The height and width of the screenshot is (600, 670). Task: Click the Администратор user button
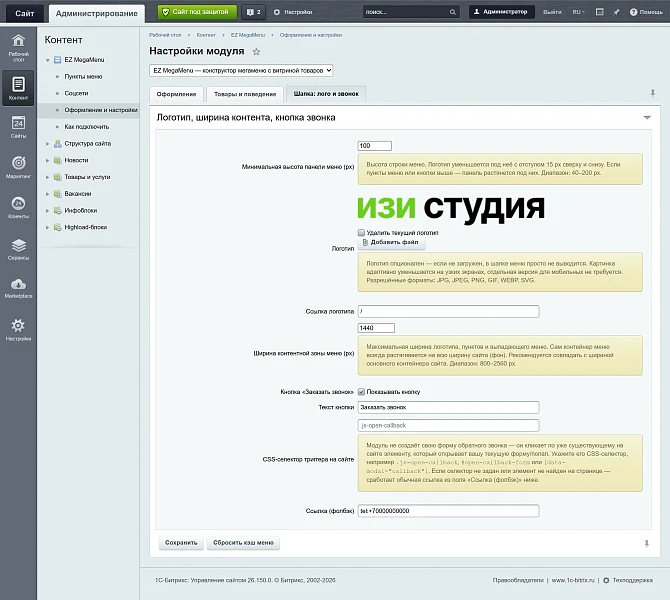click(x=502, y=12)
